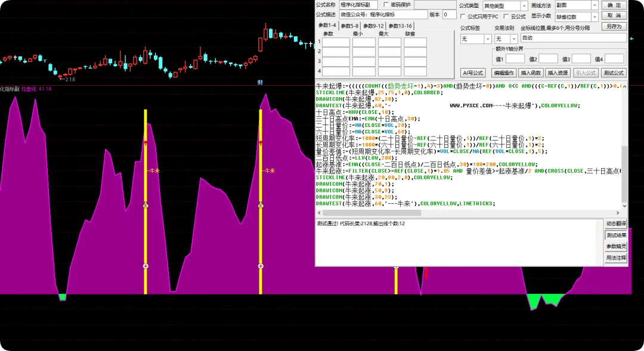Viewport: 644px width, 351px height.
Task: Click the 插入函数 button
Action: [531, 73]
